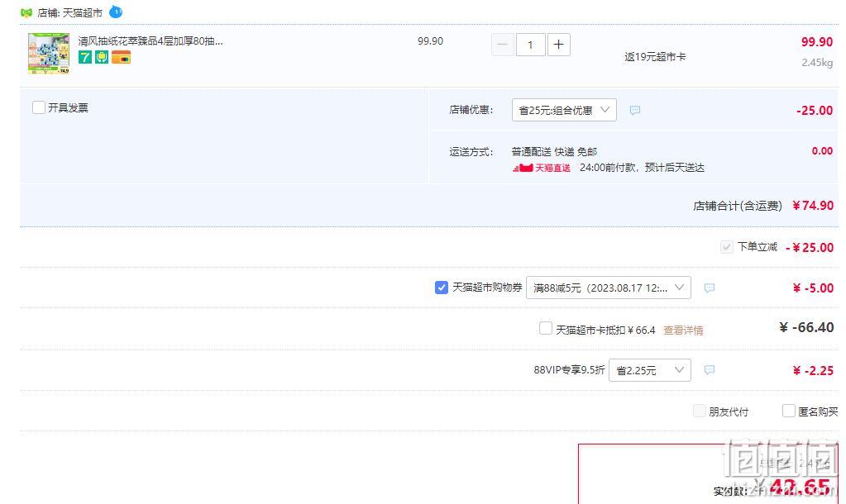The height and width of the screenshot is (504, 846).
Task: Open the 省2.25元 88VIP discount dropdown
Action: pos(650,370)
